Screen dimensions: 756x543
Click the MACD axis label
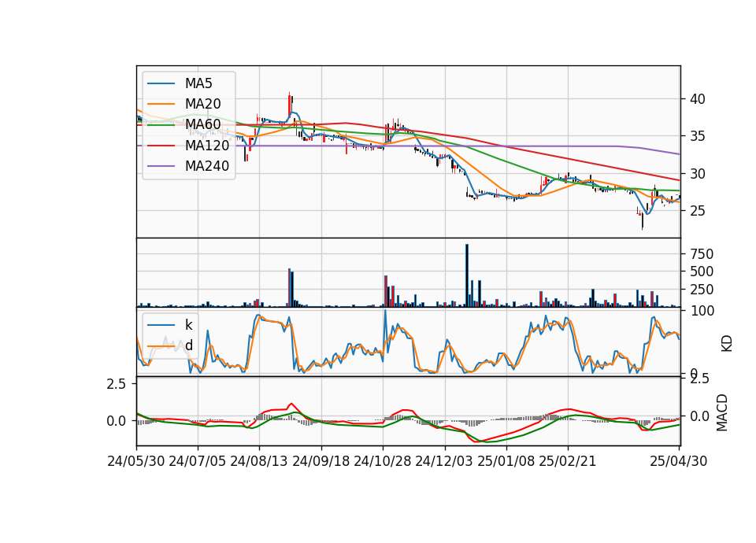click(722, 412)
